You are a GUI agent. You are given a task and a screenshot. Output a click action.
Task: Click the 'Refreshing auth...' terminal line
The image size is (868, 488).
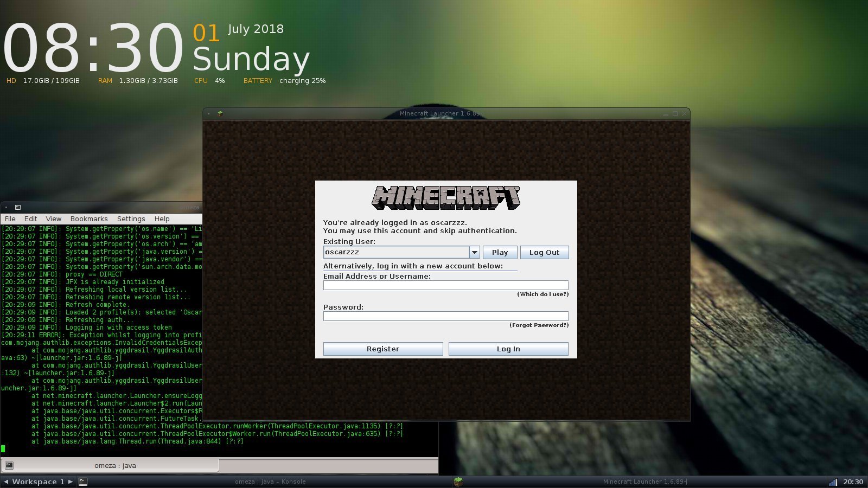(67, 320)
